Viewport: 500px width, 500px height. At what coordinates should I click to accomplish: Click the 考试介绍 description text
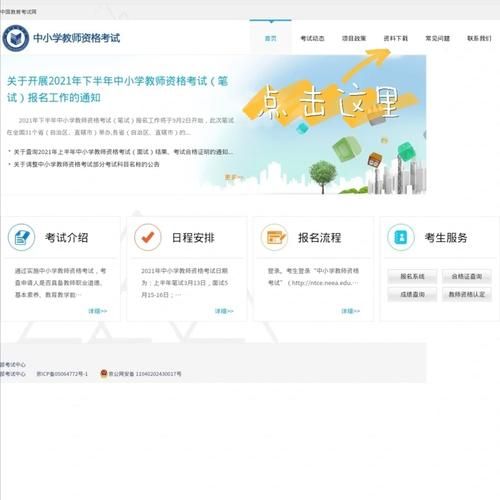pos(60,283)
